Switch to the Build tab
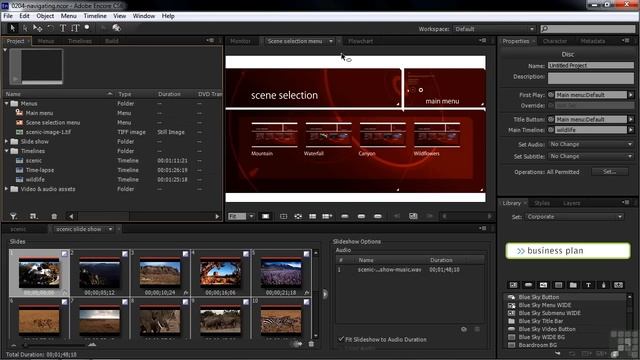 point(111,41)
